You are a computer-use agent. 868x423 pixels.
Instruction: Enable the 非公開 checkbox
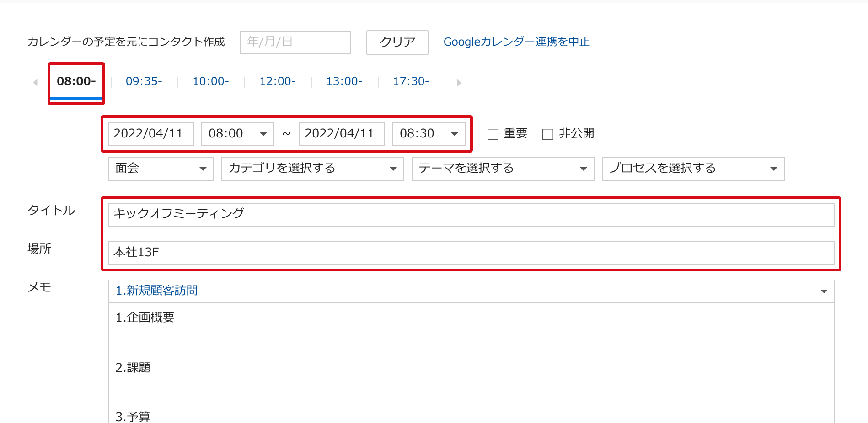pos(548,134)
